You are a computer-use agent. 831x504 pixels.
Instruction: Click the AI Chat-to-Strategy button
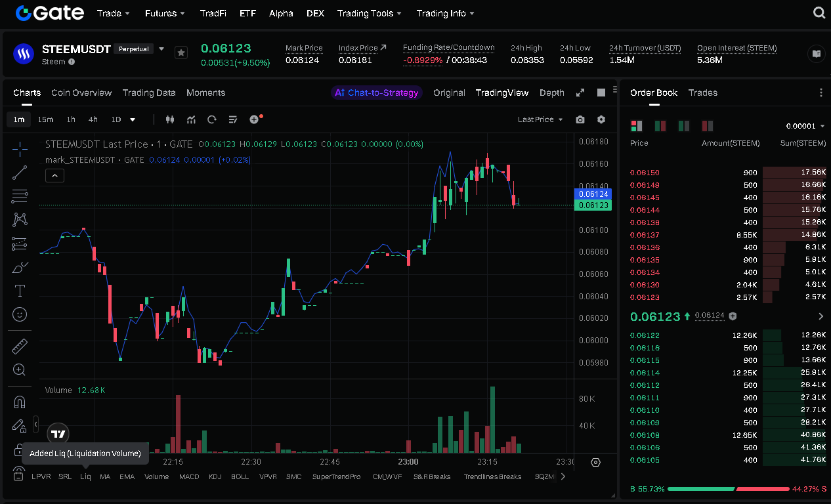pos(376,93)
